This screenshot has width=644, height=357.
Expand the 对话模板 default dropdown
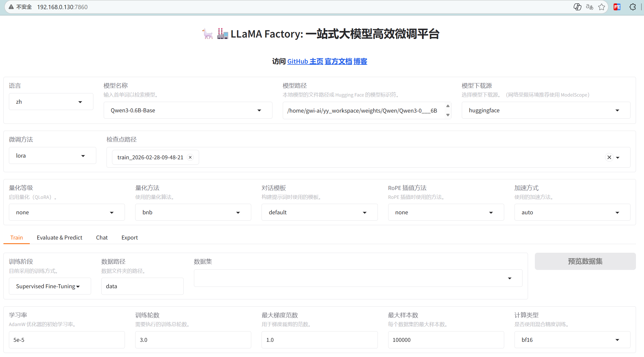[319, 212]
